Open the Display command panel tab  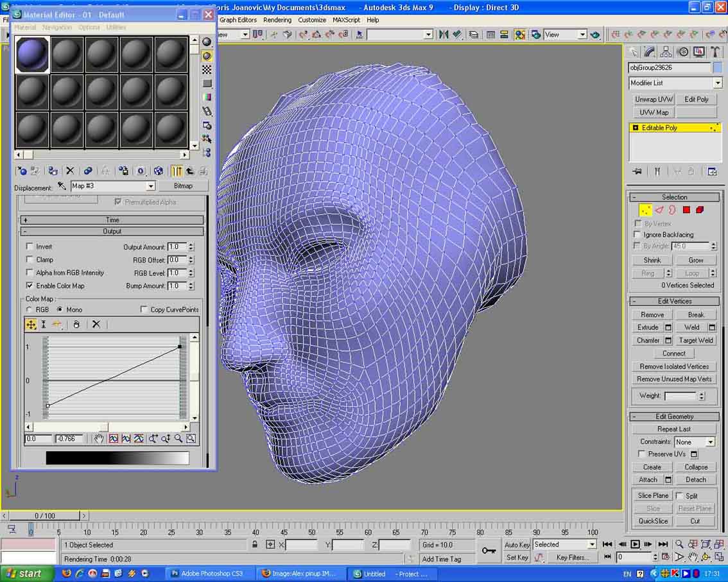point(698,52)
